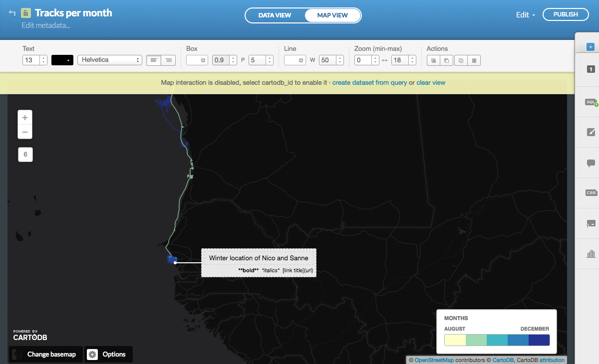
Task: Toggle left text alignment
Action: tap(153, 60)
